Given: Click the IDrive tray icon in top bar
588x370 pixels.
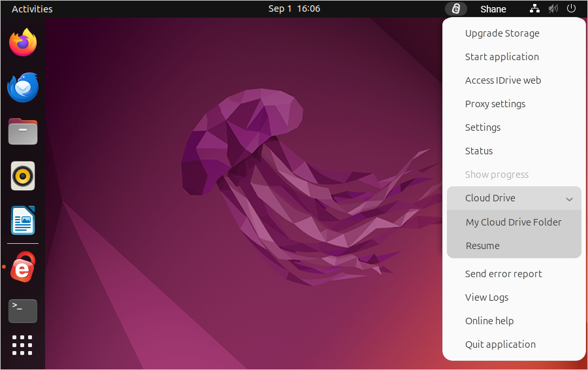Looking at the screenshot, I should coord(456,8).
